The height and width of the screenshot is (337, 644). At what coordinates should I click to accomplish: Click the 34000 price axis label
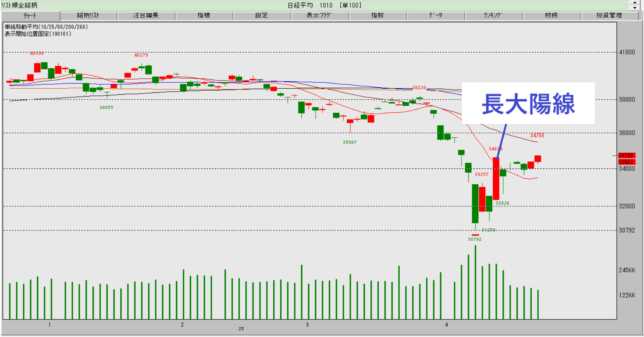tap(627, 168)
